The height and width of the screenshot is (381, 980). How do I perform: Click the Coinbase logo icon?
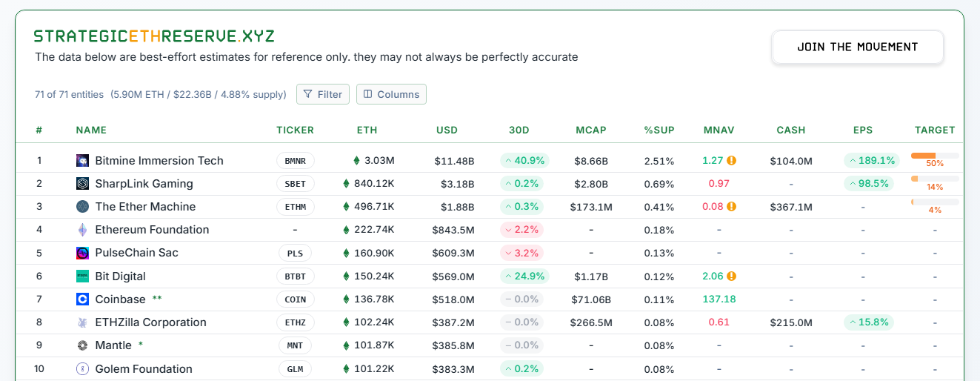(82, 299)
